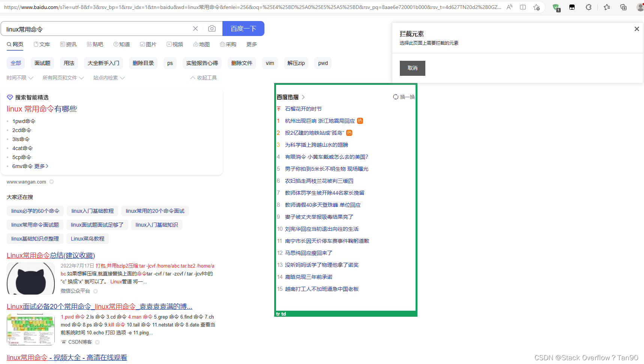Viewport: 644px width, 364px height.
Task: Switch to the 采购 tab
Action: pyautogui.click(x=228, y=44)
